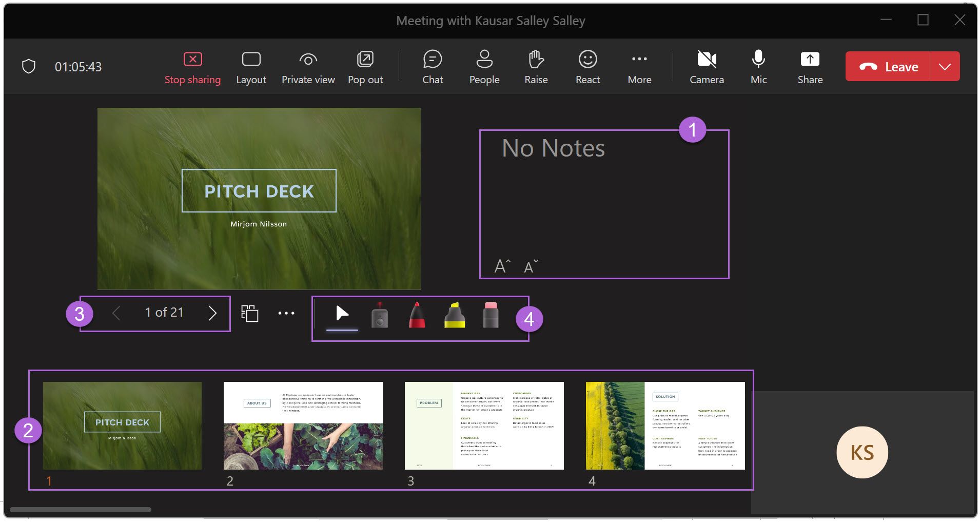Select the red pen annotation tool
Image resolution: width=980 pixels, height=522 pixels.
click(417, 315)
